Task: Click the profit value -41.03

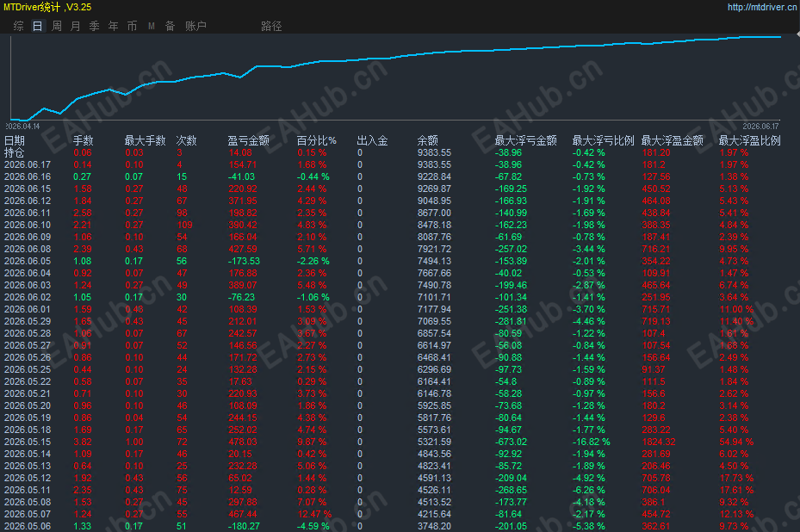Action: (x=241, y=177)
